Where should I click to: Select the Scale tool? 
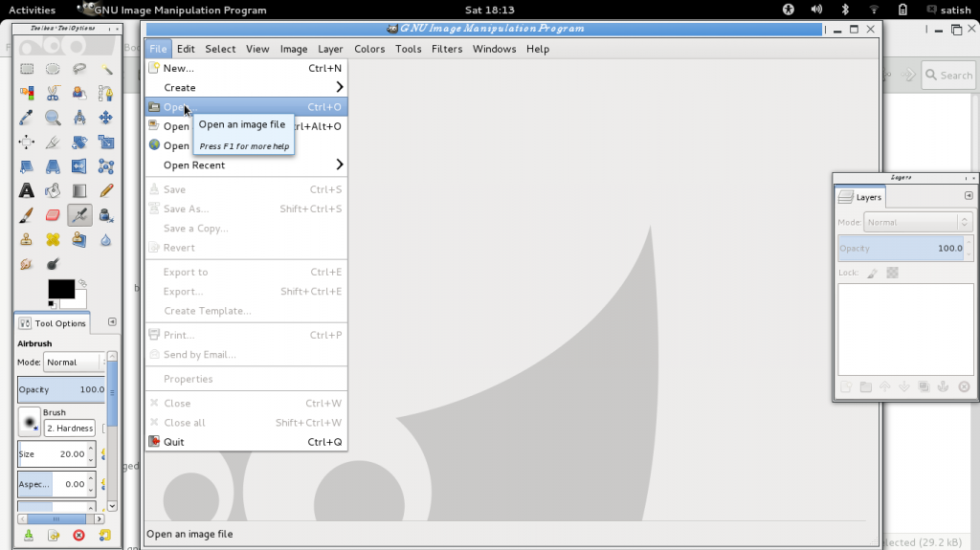[x=106, y=142]
